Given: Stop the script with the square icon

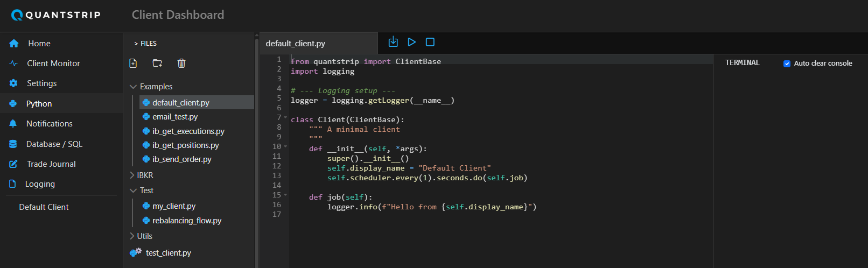Looking at the screenshot, I should (x=430, y=42).
